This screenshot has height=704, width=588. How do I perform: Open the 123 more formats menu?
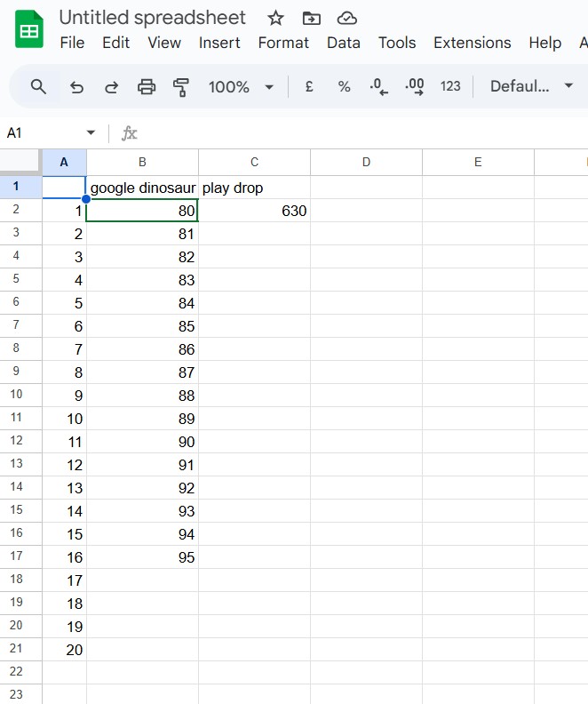pyautogui.click(x=450, y=86)
